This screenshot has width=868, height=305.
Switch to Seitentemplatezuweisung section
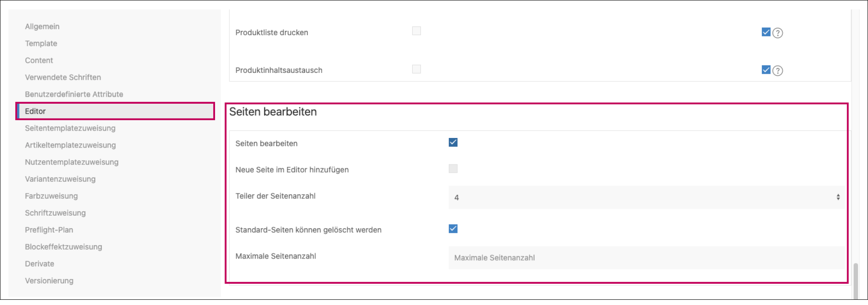[70, 128]
